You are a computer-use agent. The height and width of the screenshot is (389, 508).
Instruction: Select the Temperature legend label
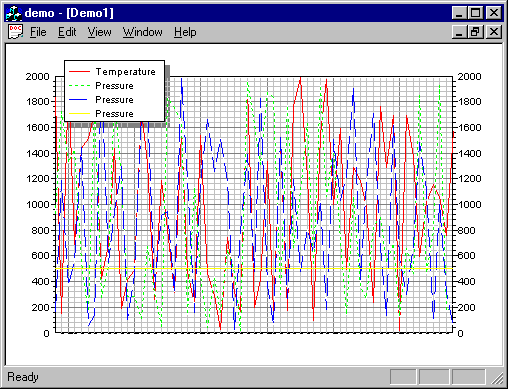click(126, 72)
